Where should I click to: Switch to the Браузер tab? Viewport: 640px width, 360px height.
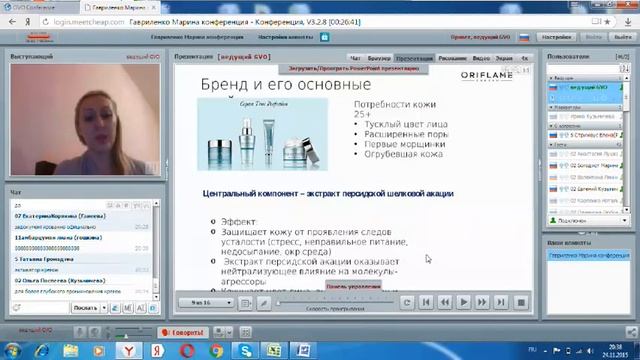coord(379,58)
